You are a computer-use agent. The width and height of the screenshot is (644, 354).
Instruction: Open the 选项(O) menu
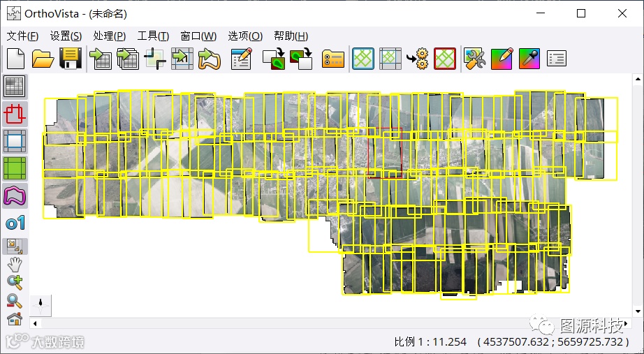click(245, 36)
